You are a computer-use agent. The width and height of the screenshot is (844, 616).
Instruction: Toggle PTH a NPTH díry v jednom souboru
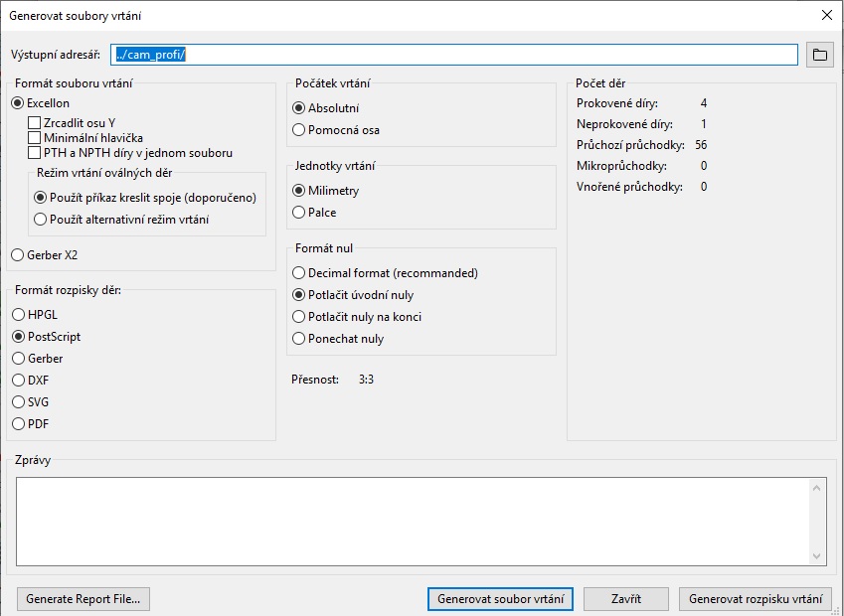coord(35,153)
